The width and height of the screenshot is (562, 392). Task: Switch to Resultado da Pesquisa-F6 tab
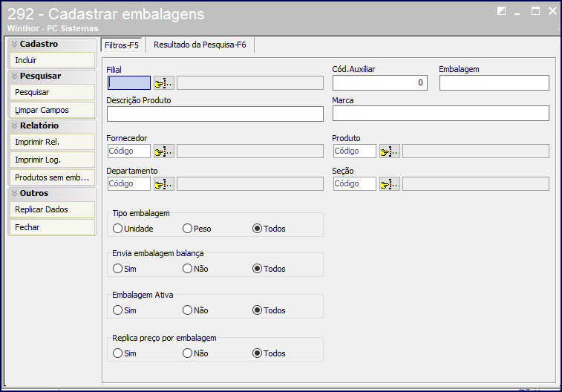tap(200, 45)
